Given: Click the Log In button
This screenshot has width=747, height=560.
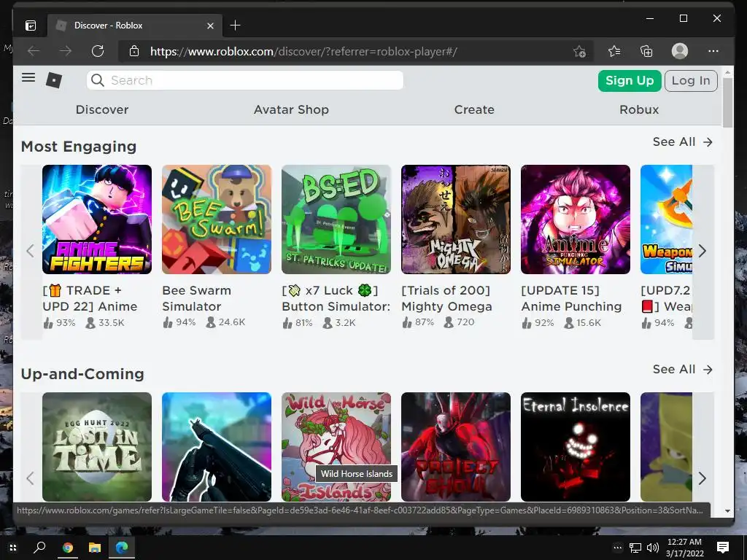Looking at the screenshot, I should (x=691, y=80).
